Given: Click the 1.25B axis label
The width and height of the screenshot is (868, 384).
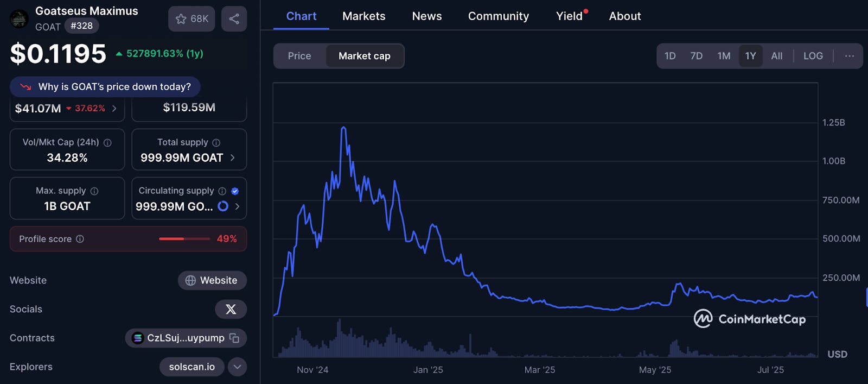Looking at the screenshot, I should point(834,123).
